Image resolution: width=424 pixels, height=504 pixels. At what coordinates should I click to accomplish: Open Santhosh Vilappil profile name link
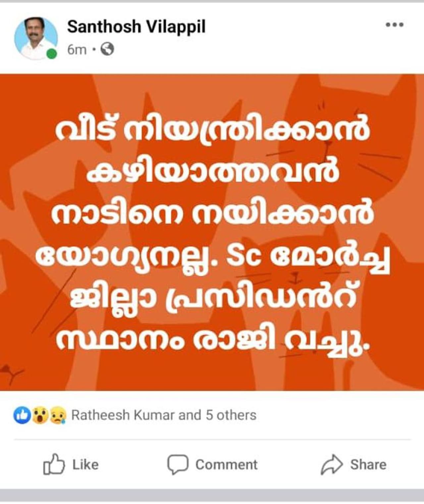pos(136,27)
